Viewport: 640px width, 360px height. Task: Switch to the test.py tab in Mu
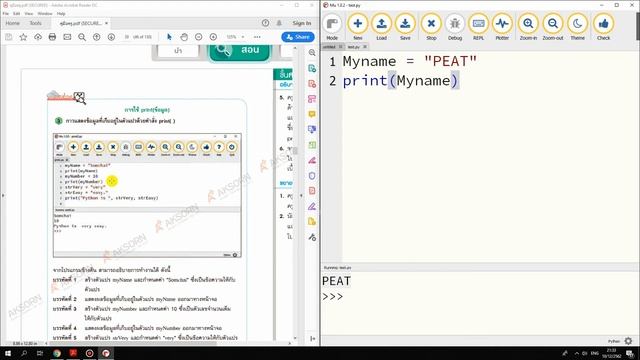point(353,47)
